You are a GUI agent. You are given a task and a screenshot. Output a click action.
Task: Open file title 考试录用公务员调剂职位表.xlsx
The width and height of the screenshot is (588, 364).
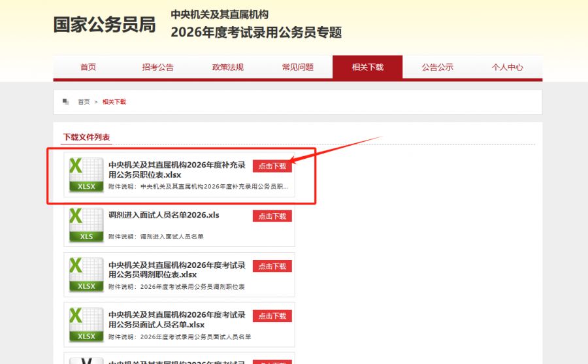(x=177, y=270)
